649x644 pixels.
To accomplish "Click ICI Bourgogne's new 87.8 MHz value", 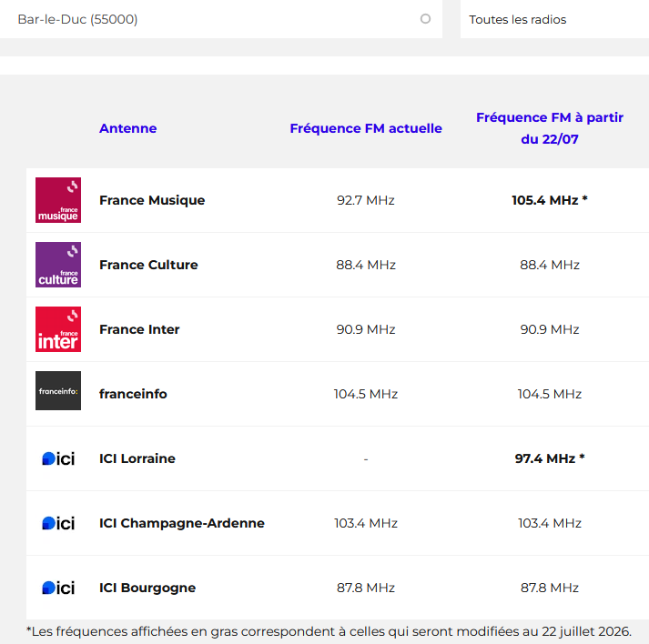I will pyautogui.click(x=550, y=588).
